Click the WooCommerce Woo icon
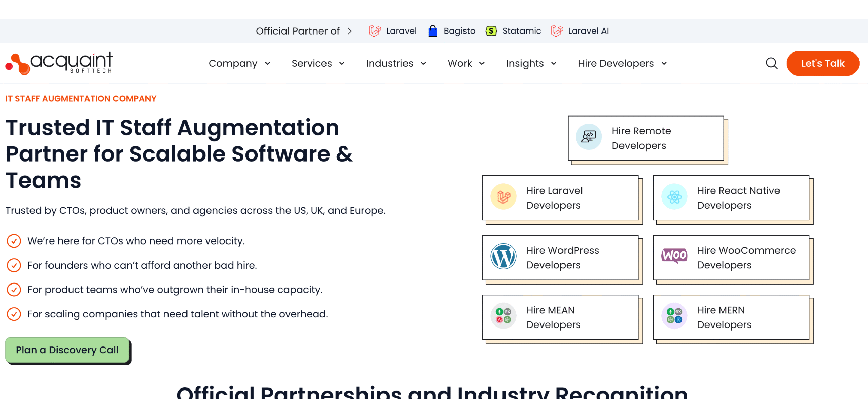Image resolution: width=868 pixels, height=399 pixels. click(x=674, y=256)
